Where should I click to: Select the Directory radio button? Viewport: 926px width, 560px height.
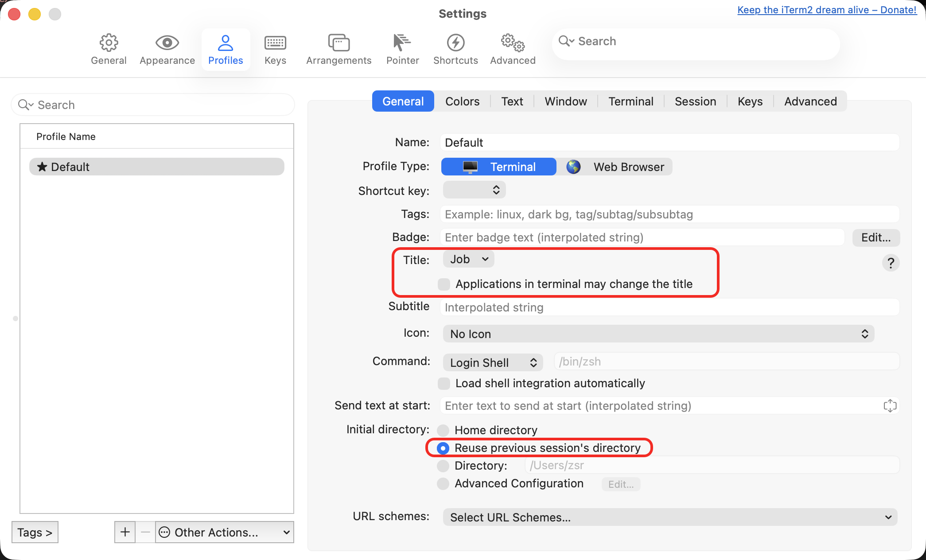(443, 466)
